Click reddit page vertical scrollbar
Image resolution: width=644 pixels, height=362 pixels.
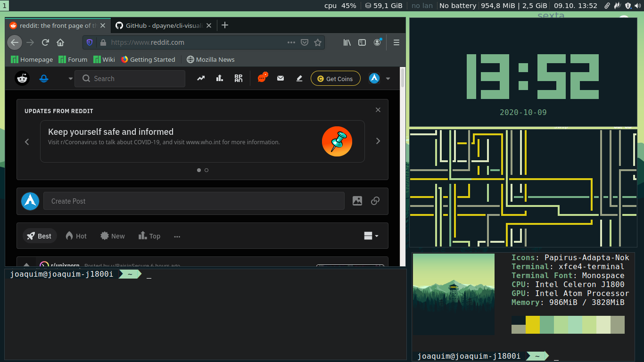point(403,78)
